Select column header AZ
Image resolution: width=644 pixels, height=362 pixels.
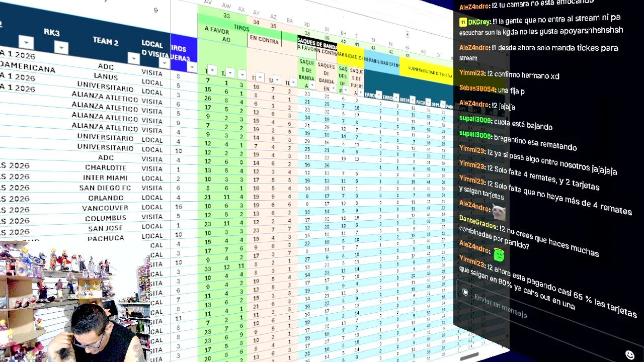tap(273, 16)
